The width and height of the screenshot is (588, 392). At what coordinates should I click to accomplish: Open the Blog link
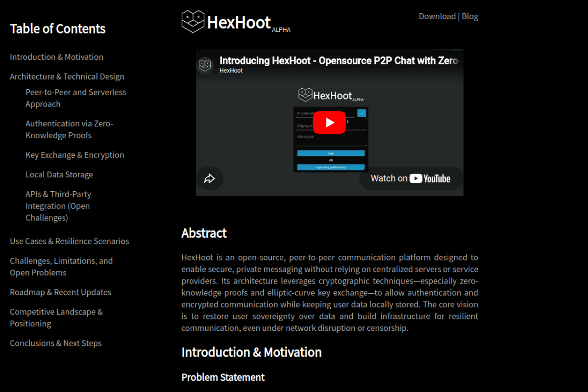pos(470,16)
